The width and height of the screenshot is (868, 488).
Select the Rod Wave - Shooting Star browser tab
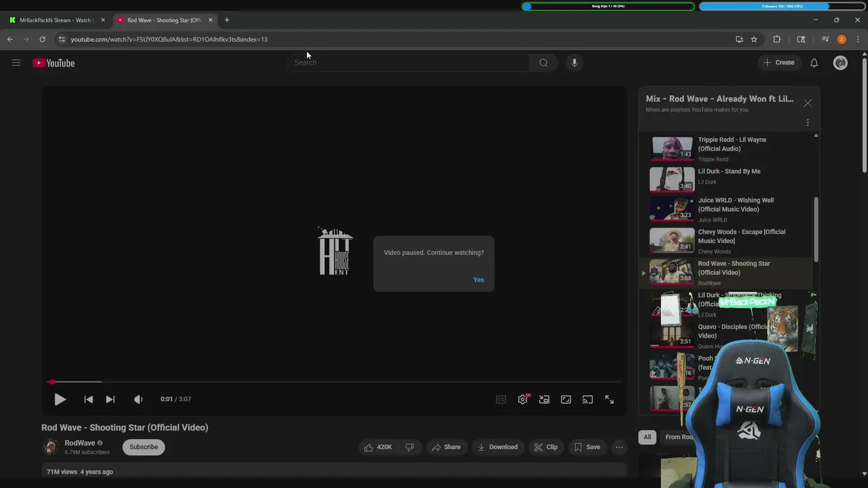[x=163, y=20]
